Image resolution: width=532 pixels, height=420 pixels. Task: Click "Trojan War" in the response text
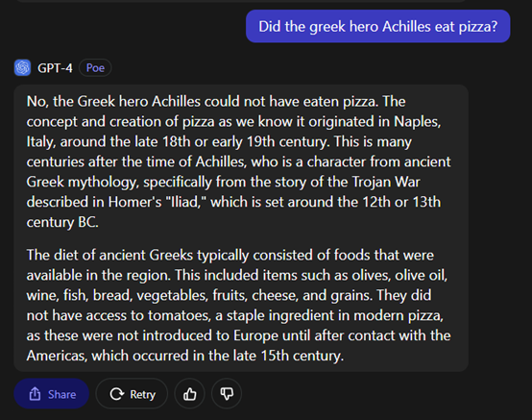tap(386, 182)
